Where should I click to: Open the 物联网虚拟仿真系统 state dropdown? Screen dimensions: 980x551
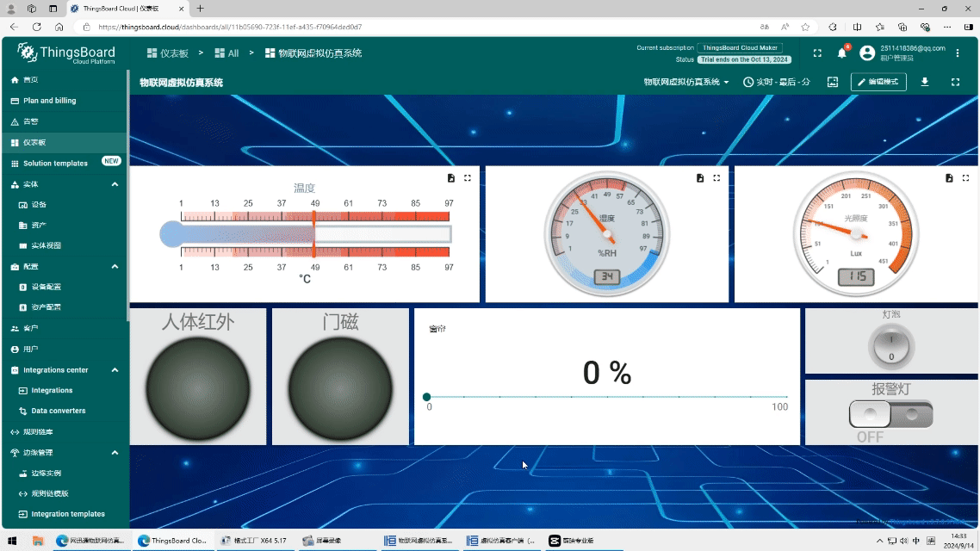tap(686, 82)
